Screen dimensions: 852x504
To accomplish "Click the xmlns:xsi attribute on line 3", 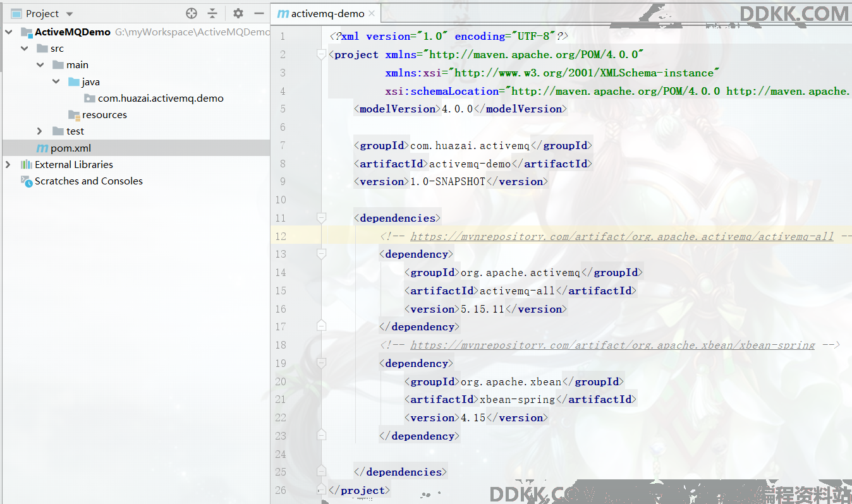I will (x=553, y=73).
